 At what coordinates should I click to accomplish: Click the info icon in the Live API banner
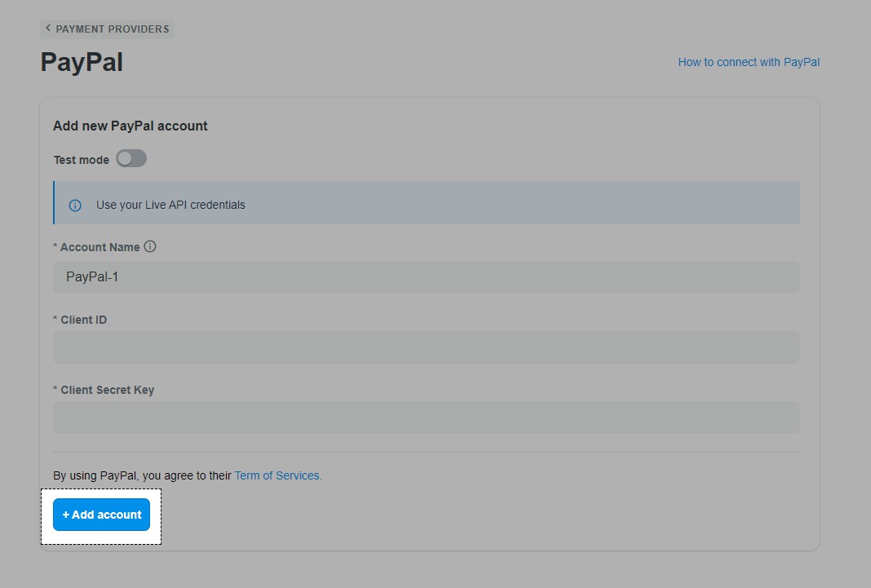(x=75, y=206)
